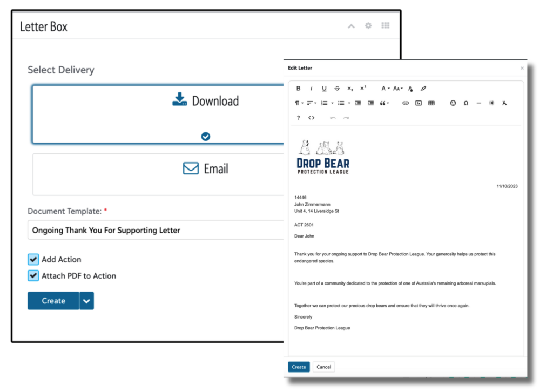Open the text background color picker
Screen dimensions: 553x392
(x=410, y=89)
